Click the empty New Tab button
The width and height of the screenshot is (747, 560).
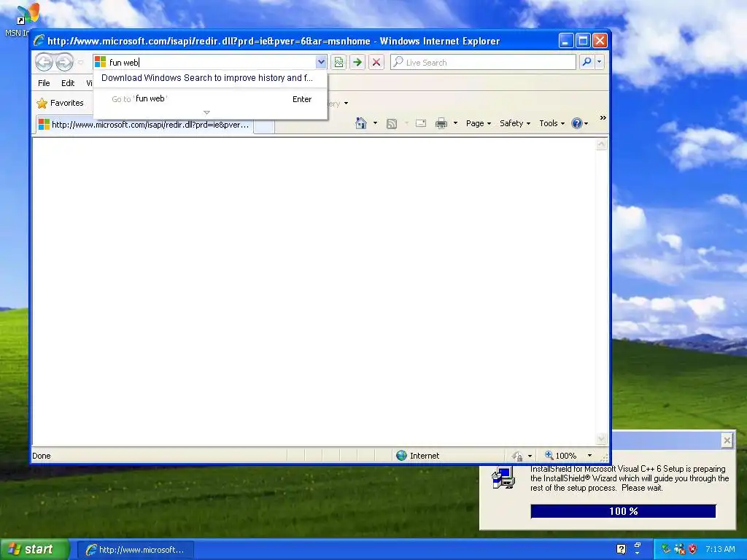[x=264, y=126]
